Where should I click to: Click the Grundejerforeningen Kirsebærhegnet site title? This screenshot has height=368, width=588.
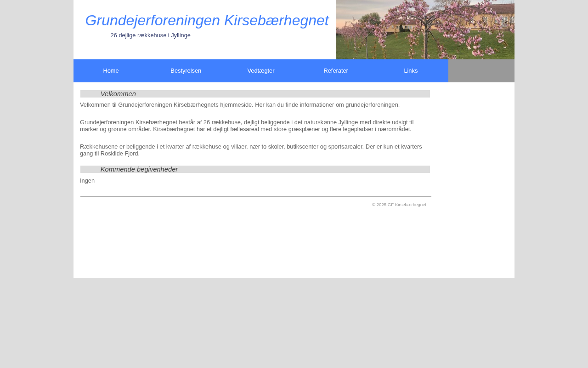click(207, 21)
